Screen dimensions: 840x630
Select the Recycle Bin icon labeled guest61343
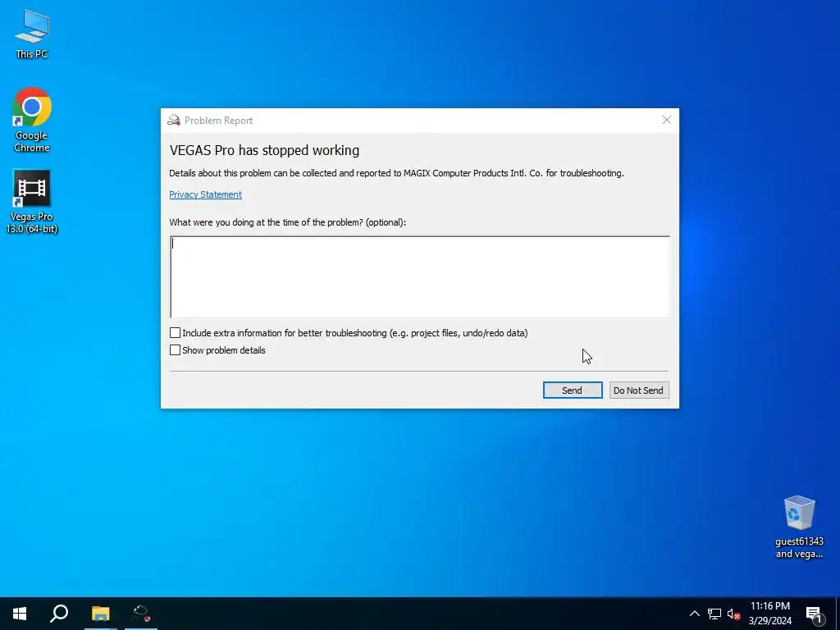(799, 527)
